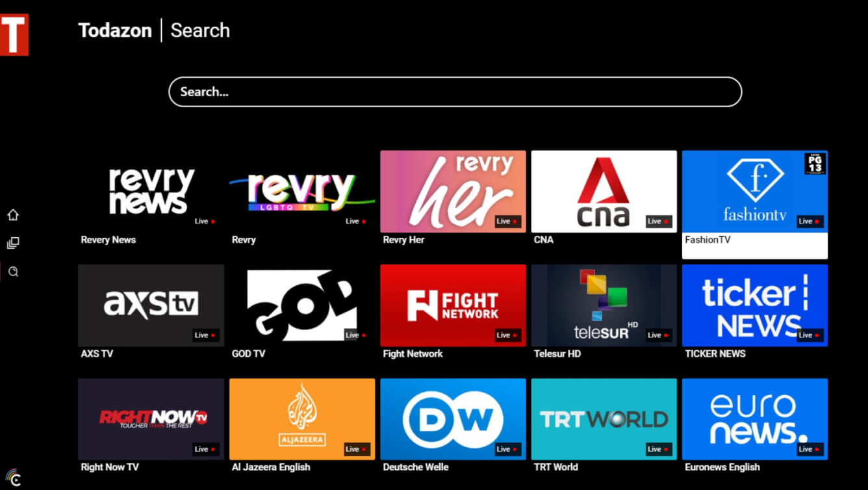Open the Revery News channel thumbnail
The width and height of the screenshot is (868, 490).
click(151, 192)
